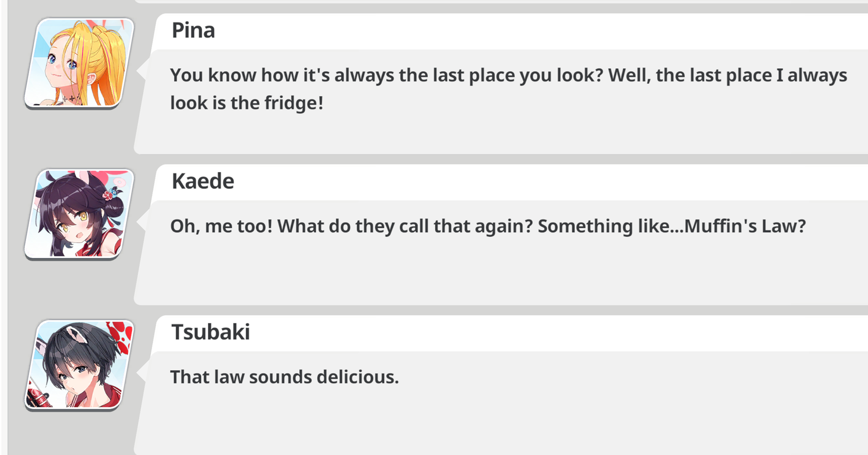Click the speech bubble tail beside Pina's avatar

click(142, 70)
